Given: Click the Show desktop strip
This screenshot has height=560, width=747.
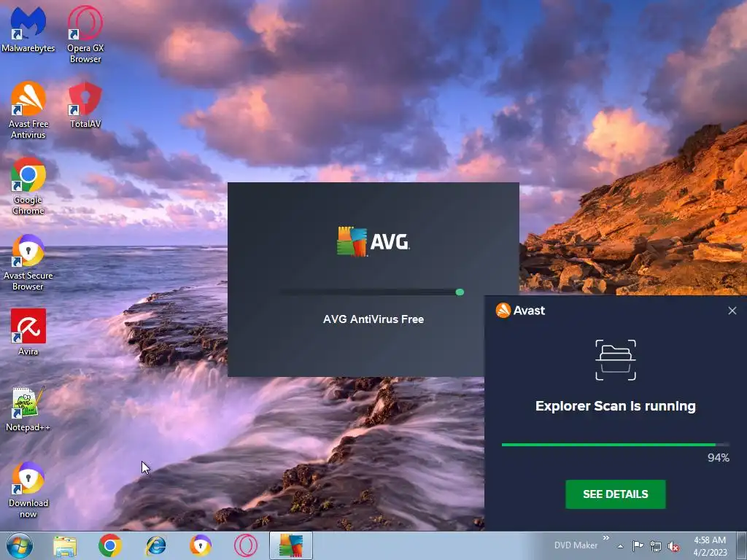Looking at the screenshot, I should [x=742, y=545].
